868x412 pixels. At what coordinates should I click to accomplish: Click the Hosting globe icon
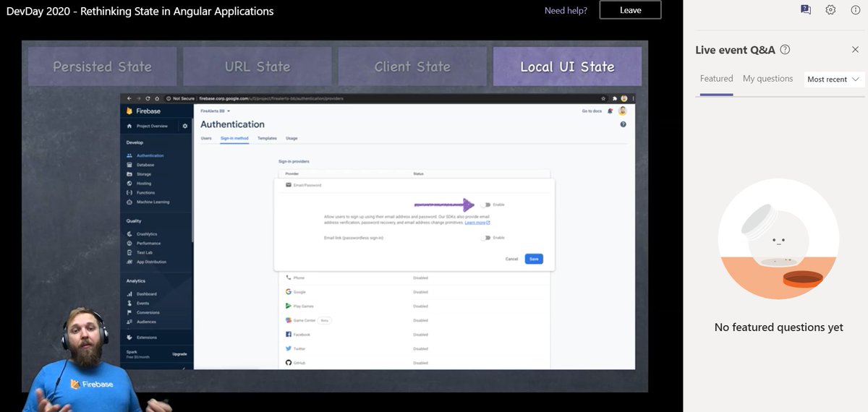click(129, 184)
